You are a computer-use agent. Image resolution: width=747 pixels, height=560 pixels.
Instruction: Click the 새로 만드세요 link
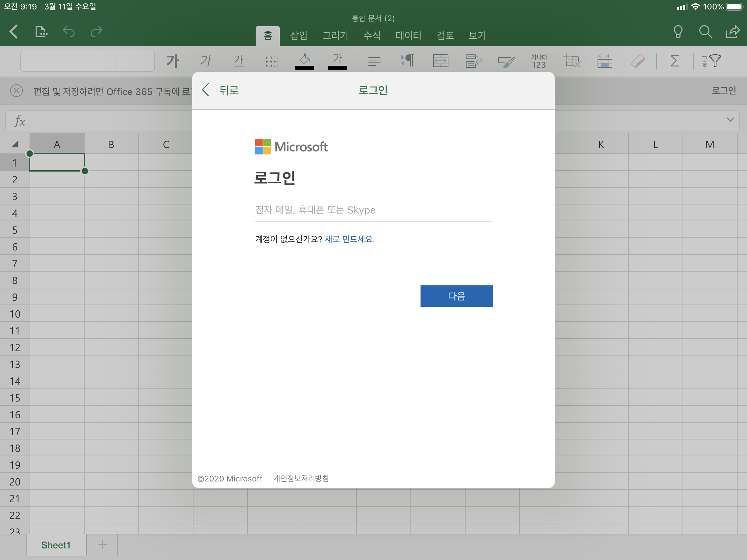point(350,239)
